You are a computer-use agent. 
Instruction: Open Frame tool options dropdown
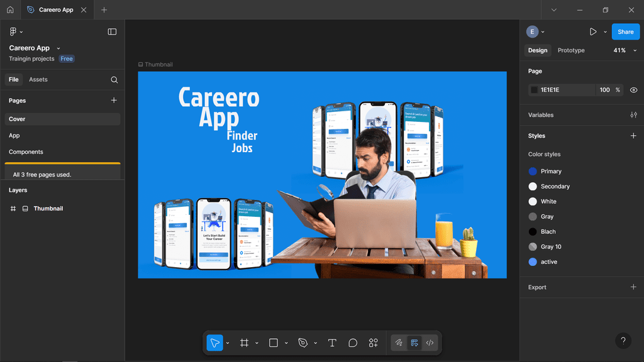click(x=257, y=343)
